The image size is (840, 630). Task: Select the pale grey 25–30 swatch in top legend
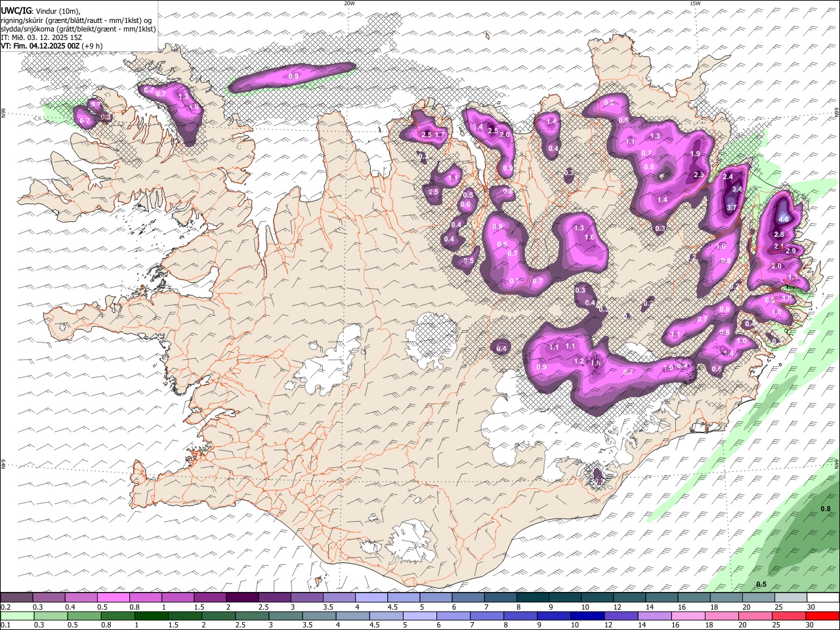(791, 598)
